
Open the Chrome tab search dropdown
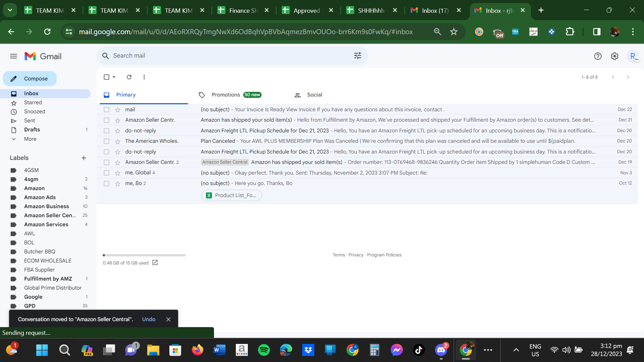(x=10, y=10)
